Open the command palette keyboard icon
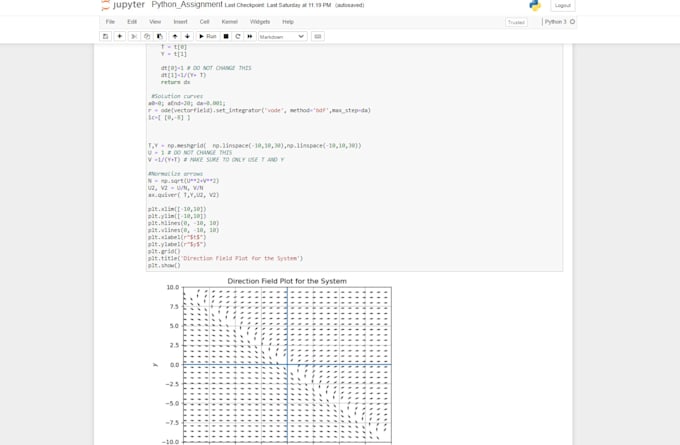 click(x=318, y=36)
